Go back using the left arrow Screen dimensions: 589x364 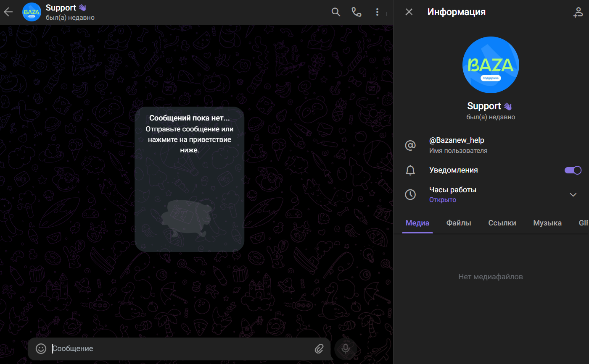[x=8, y=12]
